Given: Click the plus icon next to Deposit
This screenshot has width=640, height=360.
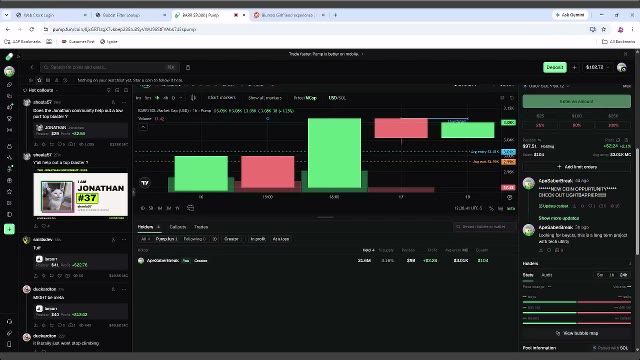Looking at the screenshot, I should click(574, 67).
